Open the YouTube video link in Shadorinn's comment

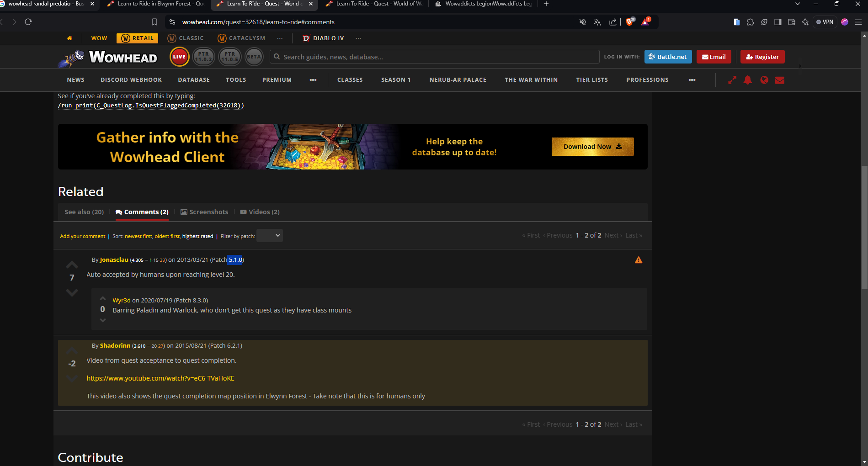pyautogui.click(x=160, y=378)
